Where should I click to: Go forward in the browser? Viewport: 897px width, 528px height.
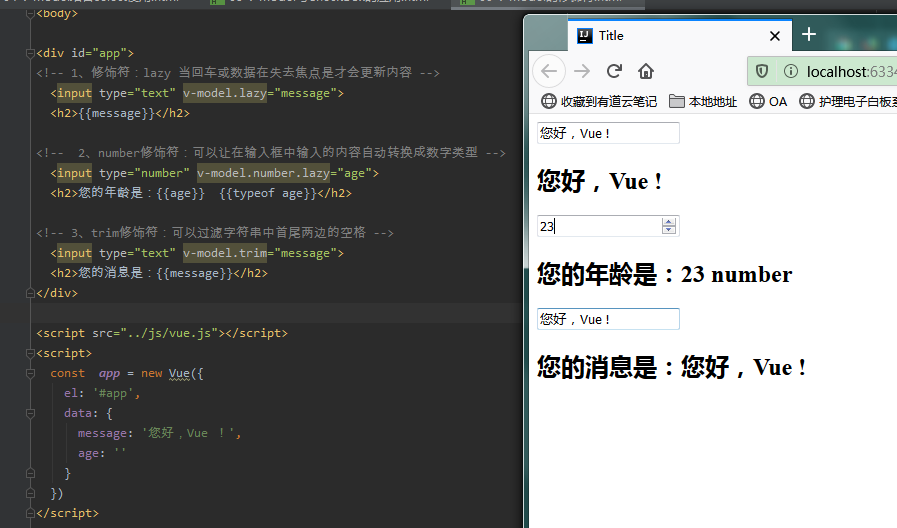tap(582, 72)
